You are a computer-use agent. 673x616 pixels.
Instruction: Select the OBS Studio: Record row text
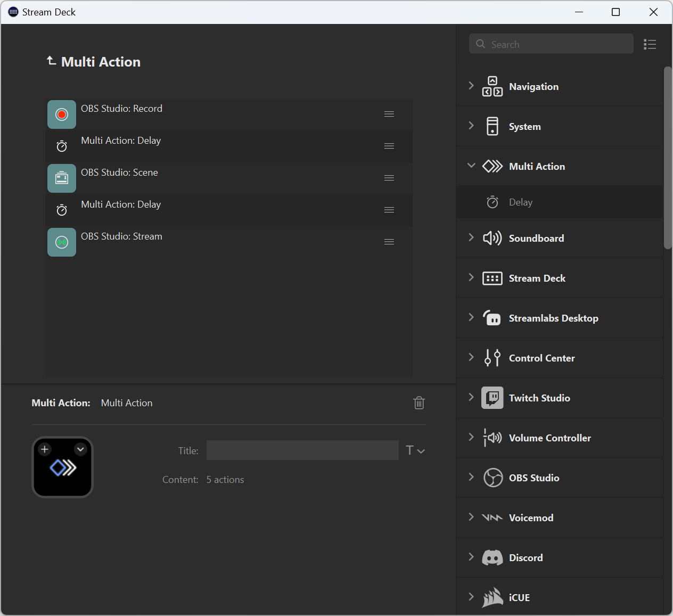coord(121,109)
